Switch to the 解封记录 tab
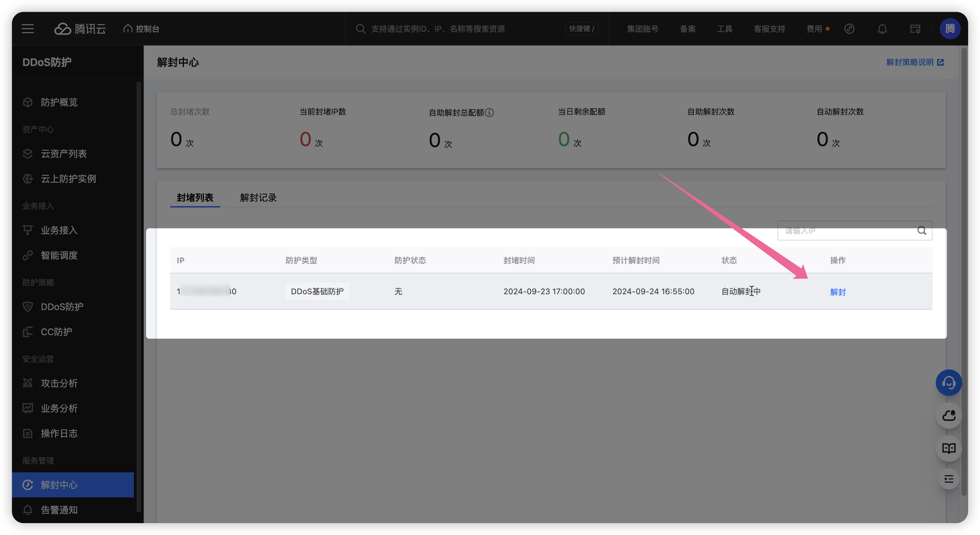The height and width of the screenshot is (535, 980). click(258, 198)
